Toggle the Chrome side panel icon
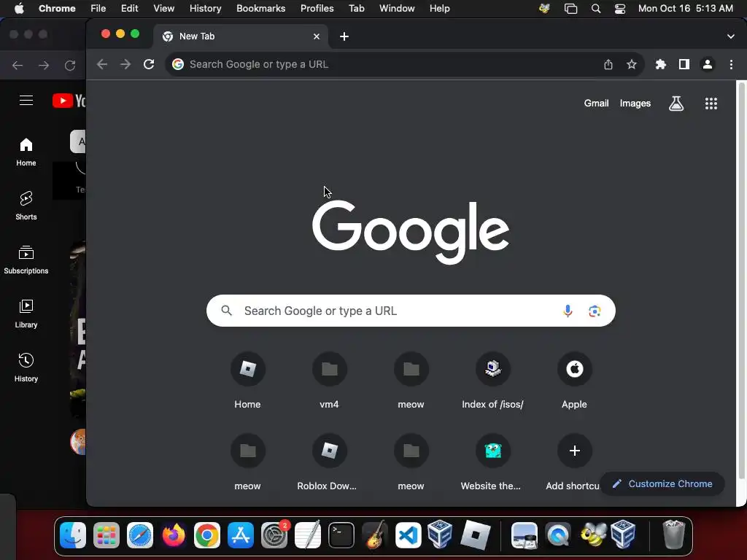This screenshot has height=560, width=747. pyautogui.click(x=684, y=64)
